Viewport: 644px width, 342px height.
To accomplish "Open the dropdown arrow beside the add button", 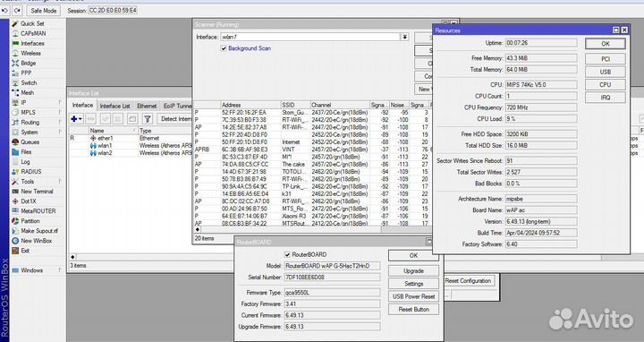I will click(x=80, y=119).
